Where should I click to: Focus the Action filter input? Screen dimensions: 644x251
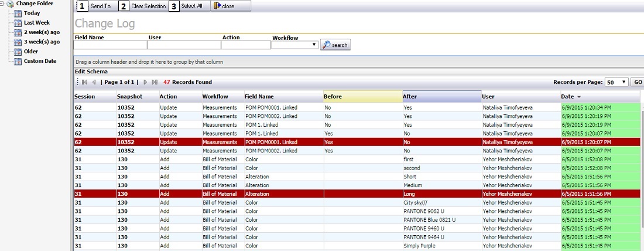point(246,45)
